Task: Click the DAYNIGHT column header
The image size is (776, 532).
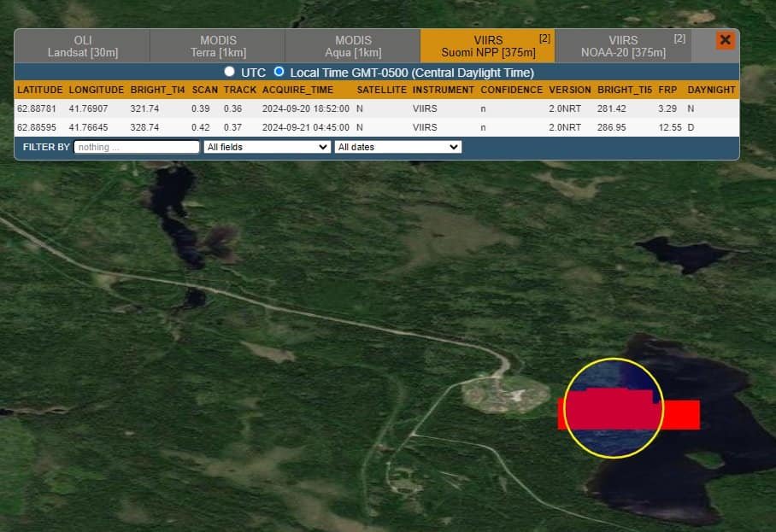Action: tap(711, 90)
